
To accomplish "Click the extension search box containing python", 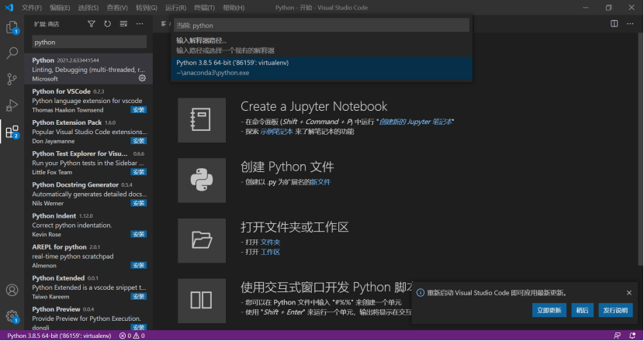I will click(x=89, y=42).
